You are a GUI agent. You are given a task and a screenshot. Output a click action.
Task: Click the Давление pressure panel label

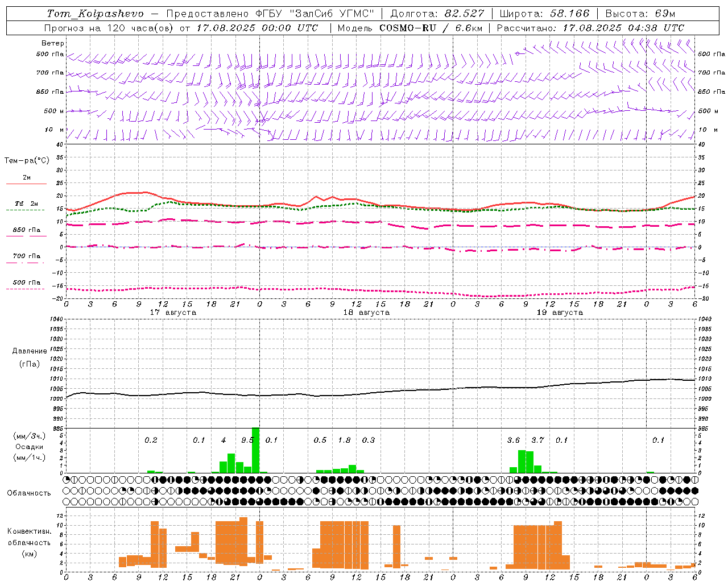coord(30,351)
